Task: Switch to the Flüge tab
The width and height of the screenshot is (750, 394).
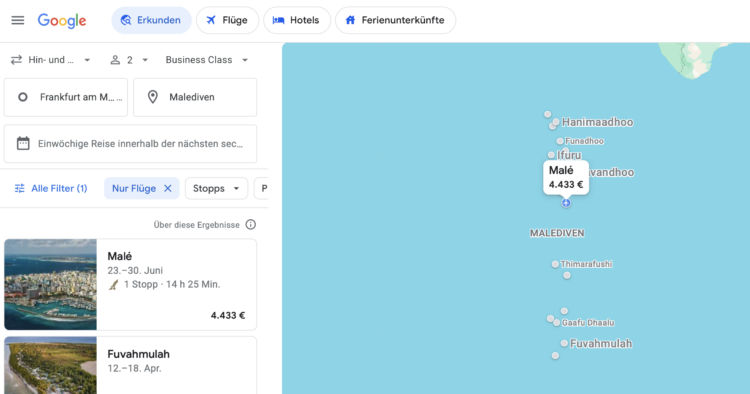Action: [227, 20]
